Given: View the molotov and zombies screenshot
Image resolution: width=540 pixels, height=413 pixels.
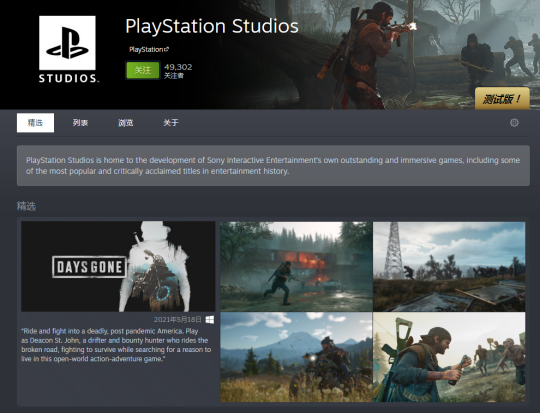Looking at the screenshot, I should [x=449, y=357].
